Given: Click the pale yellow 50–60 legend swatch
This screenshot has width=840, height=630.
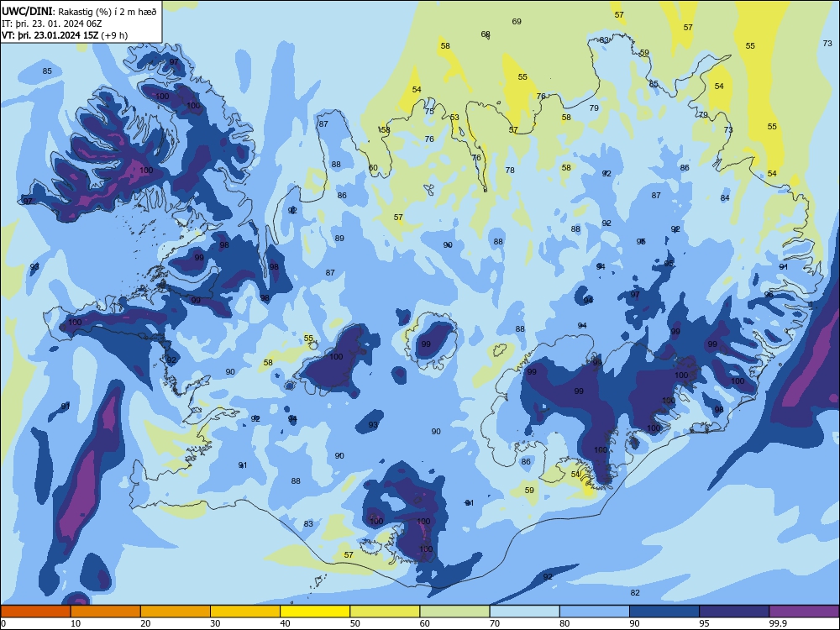Looking at the screenshot, I should [x=385, y=612].
